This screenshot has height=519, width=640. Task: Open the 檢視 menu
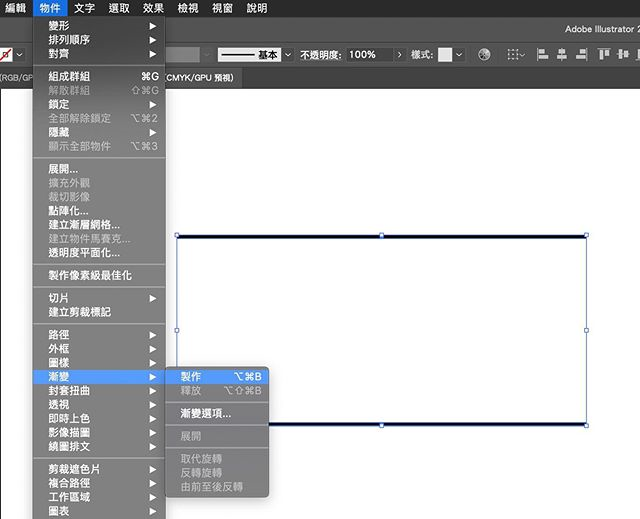point(188,8)
